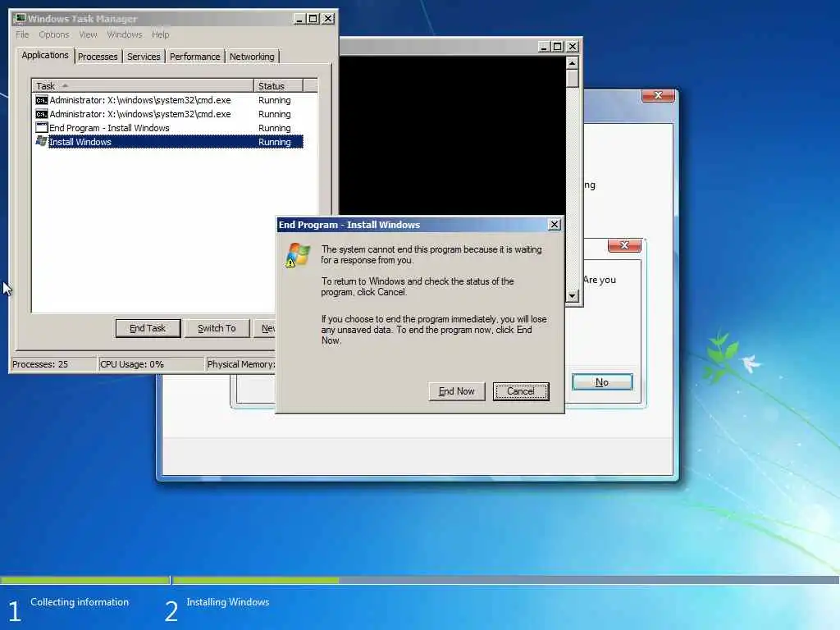This screenshot has height=630, width=840.
Task: Switch to the Applications tab
Action: click(45, 55)
